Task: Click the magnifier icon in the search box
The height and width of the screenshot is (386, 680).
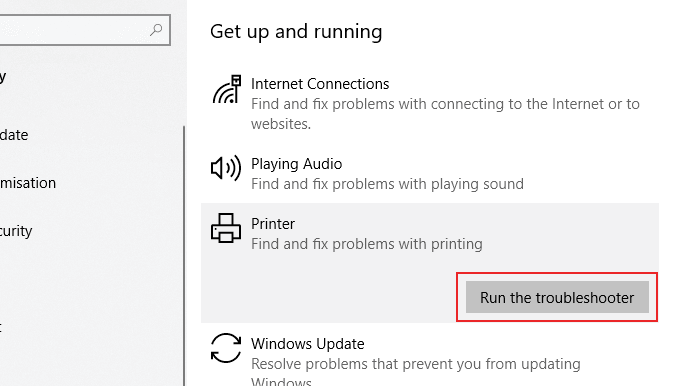Action: [x=156, y=30]
